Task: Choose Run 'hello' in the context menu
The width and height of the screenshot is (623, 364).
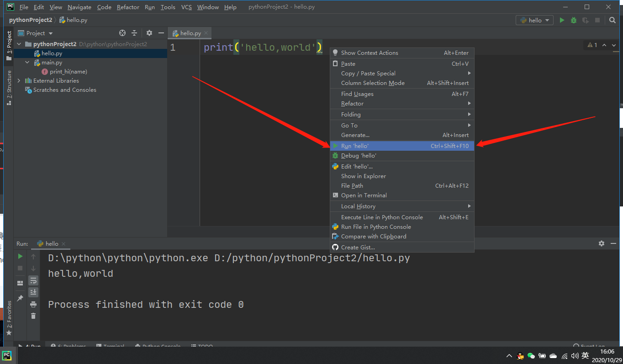Action: click(402, 146)
